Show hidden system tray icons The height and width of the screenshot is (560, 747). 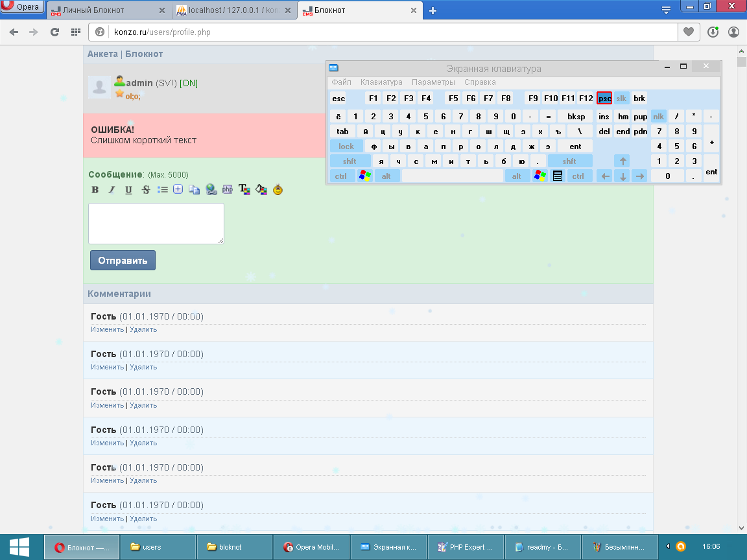[x=667, y=546]
